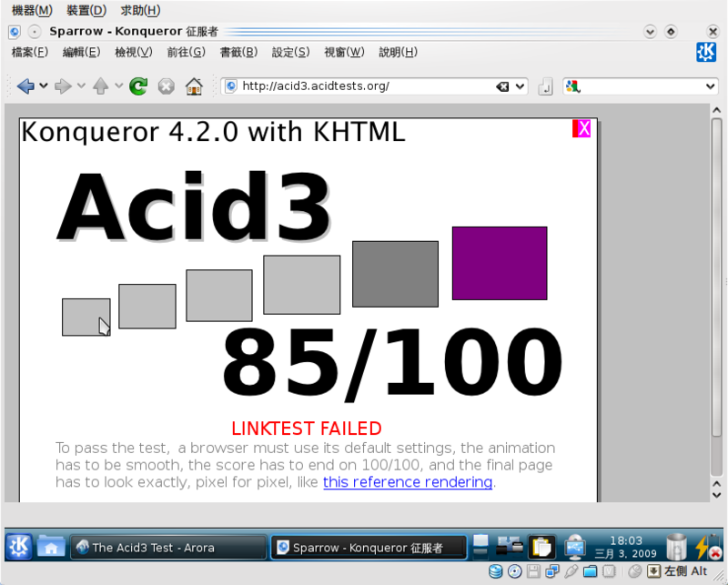Follow the 'this reference rendering' link
The width and height of the screenshot is (728, 585).
point(407,482)
